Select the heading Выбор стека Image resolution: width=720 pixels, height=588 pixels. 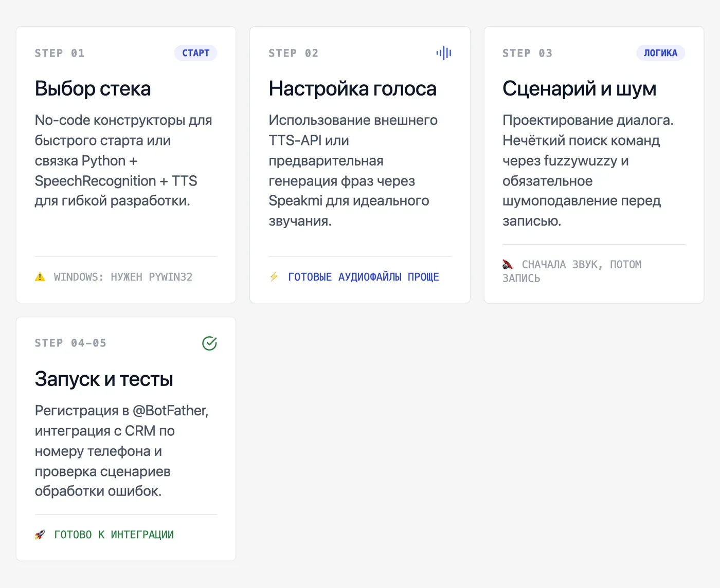[x=93, y=89]
